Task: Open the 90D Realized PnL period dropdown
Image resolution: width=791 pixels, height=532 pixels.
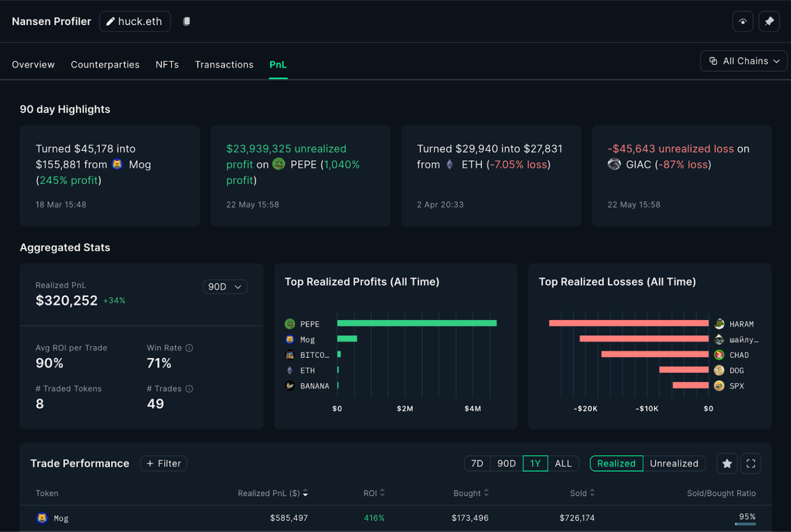Action: (225, 287)
